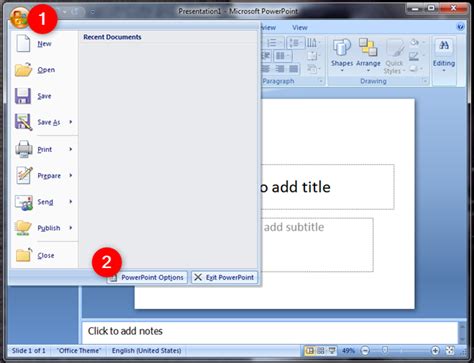474x363 pixels.
Task: Open the Columns dropdown in Paragraph group
Action: (283, 56)
